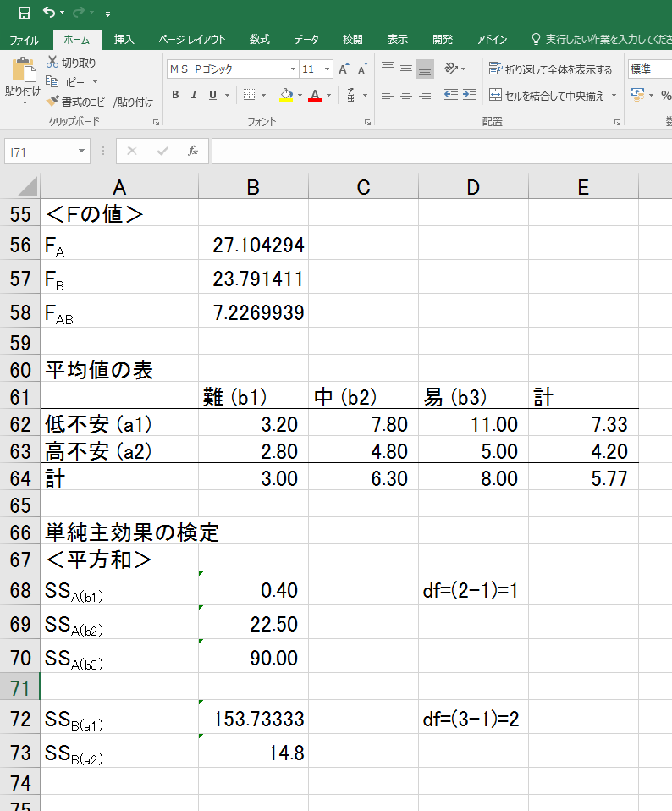The image size is (672, 811).
Task: Open the 配置 dialog launcher
Action: tap(617, 123)
